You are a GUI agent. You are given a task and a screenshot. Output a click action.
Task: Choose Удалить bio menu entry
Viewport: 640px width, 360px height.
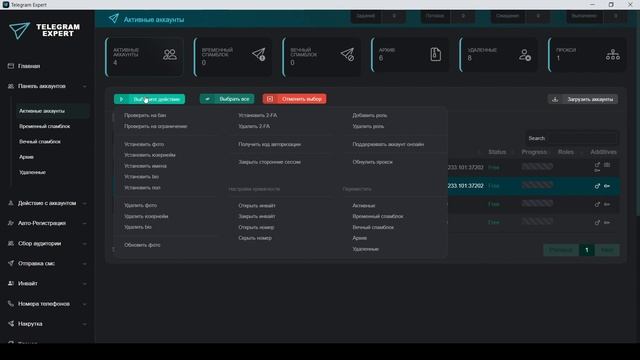click(138, 227)
